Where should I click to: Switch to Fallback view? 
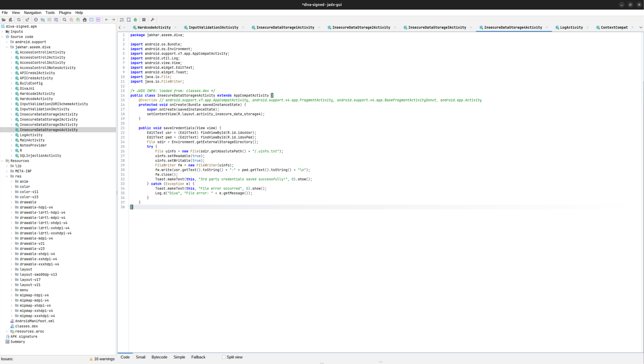pyautogui.click(x=198, y=357)
